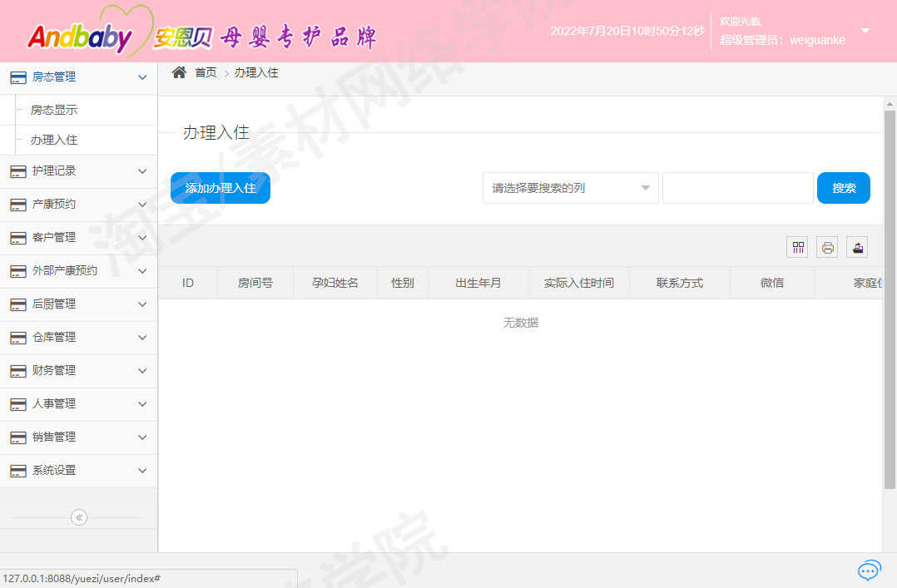Click scrollbar up arrow
The height and width of the screenshot is (588, 897).
pyautogui.click(x=890, y=104)
